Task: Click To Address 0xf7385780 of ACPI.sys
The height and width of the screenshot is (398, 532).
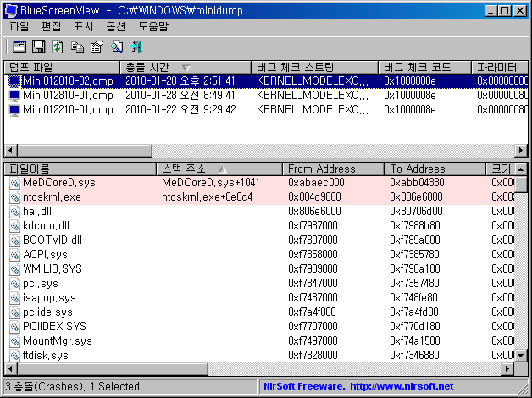Action: (414, 255)
